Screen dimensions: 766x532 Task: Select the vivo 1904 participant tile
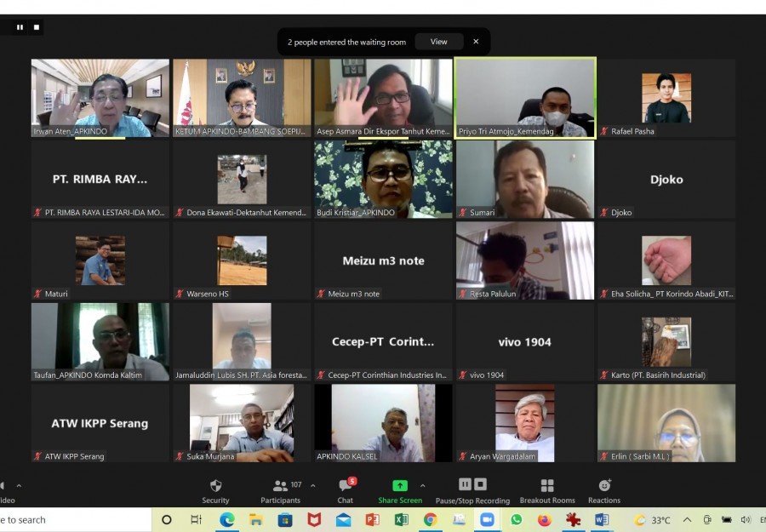click(x=525, y=342)
